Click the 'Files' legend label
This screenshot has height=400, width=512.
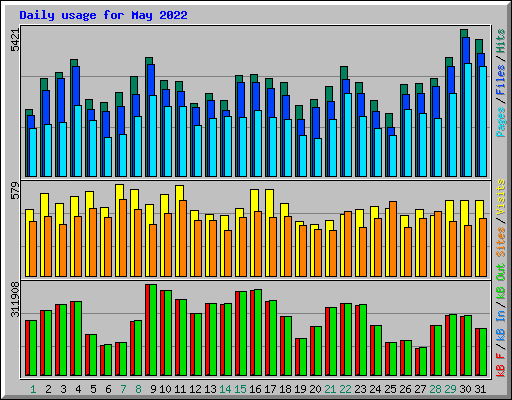coord(501,80)
